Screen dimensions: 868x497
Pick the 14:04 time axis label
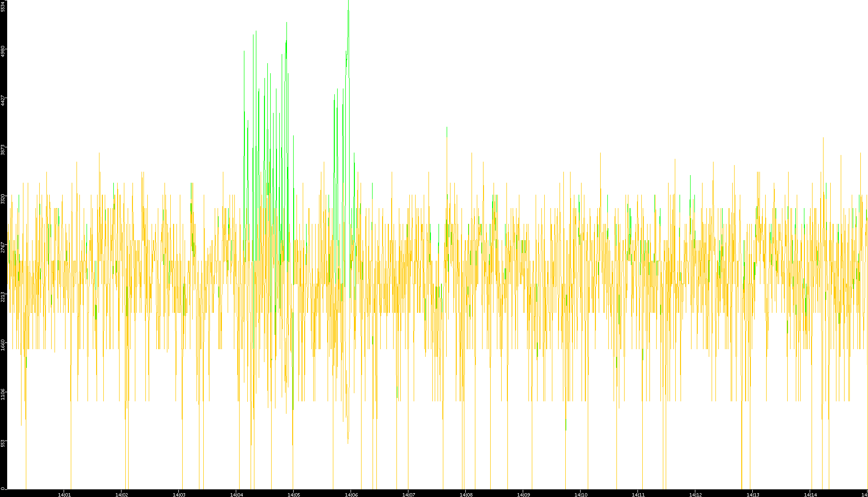coord(236,495)
